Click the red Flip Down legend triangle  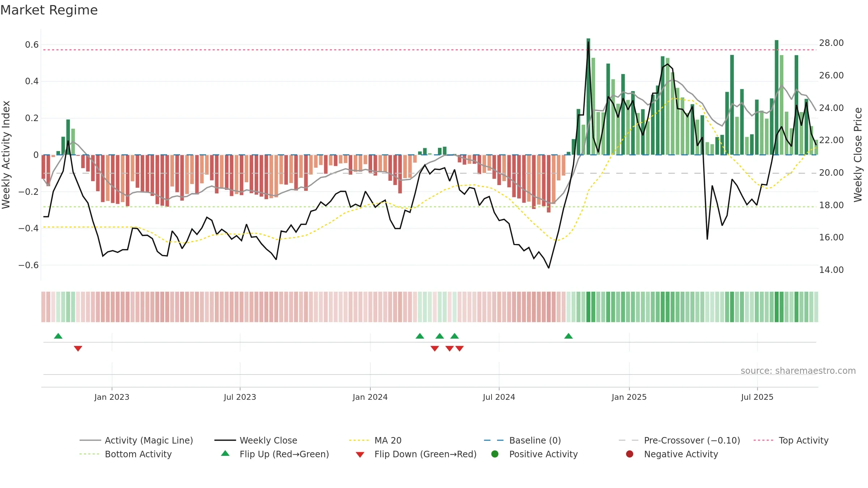tap(360, 455)
